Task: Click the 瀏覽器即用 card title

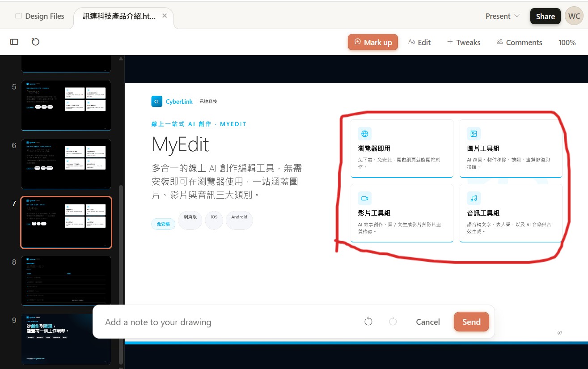Action: tap(374, 148)
